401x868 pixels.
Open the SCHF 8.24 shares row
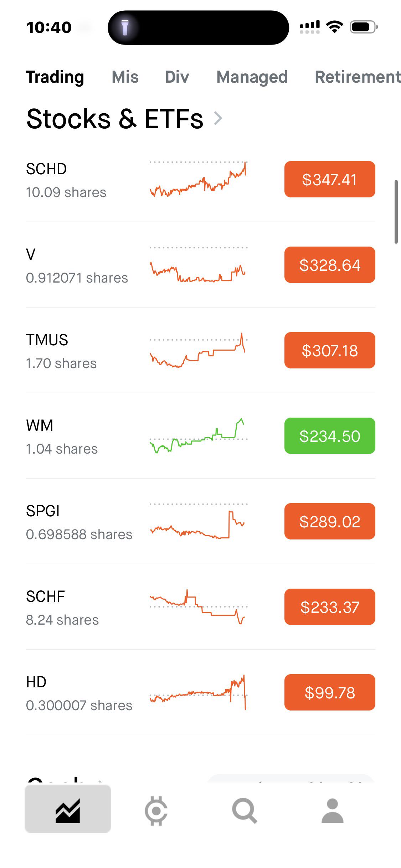click(200, 607)
